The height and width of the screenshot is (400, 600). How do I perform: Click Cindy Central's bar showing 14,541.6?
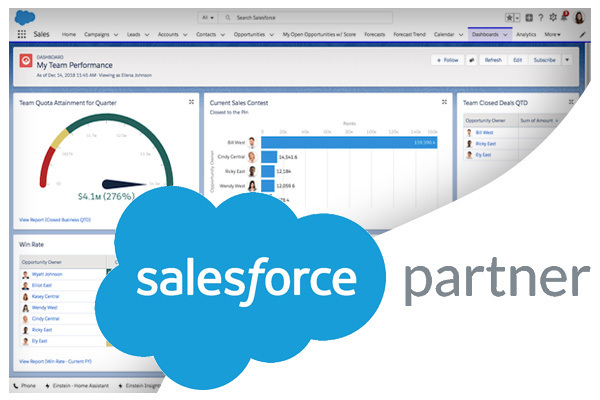point(269,157)
